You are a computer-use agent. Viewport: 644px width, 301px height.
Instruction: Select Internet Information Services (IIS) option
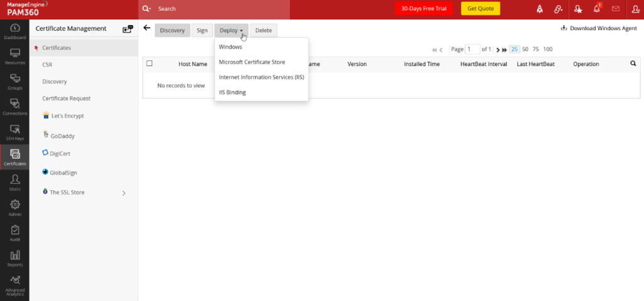tap(261, 77)
